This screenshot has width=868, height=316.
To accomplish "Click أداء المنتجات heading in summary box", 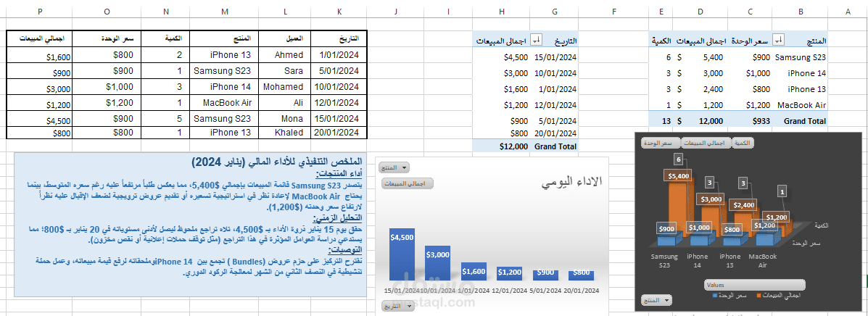I will tap(338, 174).
